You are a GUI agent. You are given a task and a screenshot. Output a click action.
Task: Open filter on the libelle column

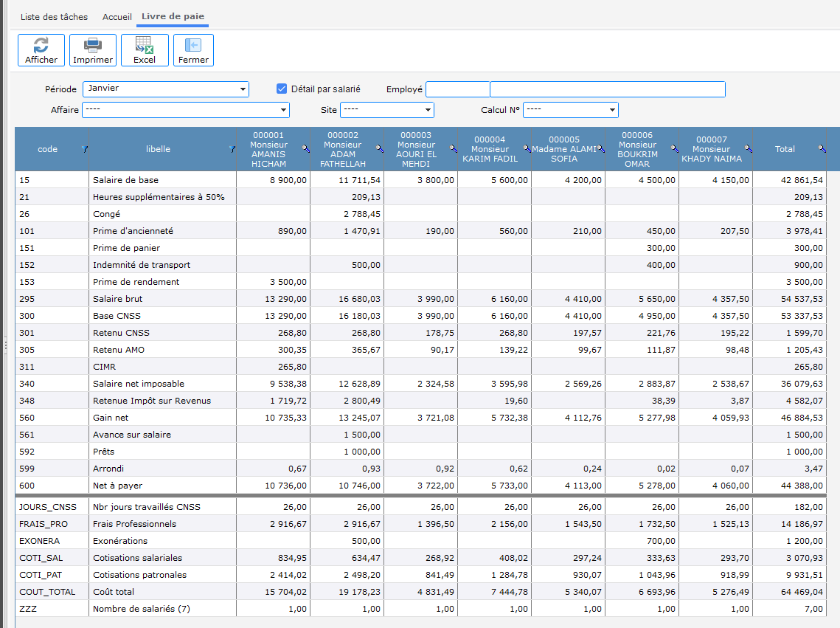point(232,149)
